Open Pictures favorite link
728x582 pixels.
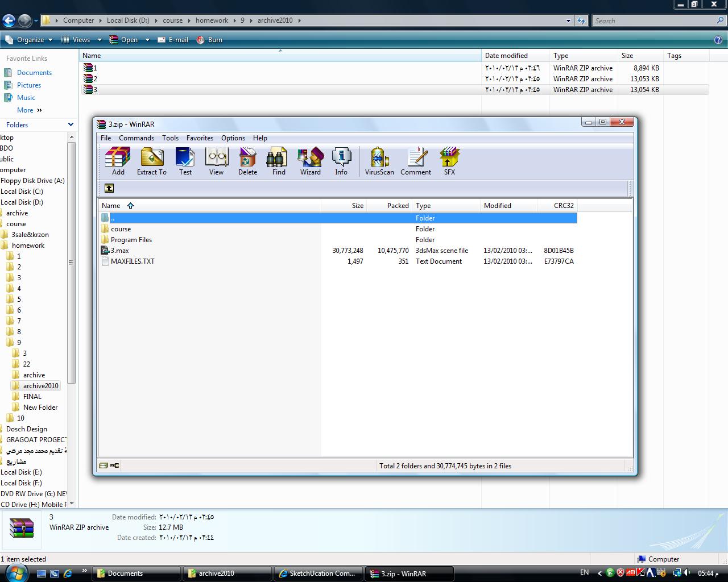click(29, 85)
